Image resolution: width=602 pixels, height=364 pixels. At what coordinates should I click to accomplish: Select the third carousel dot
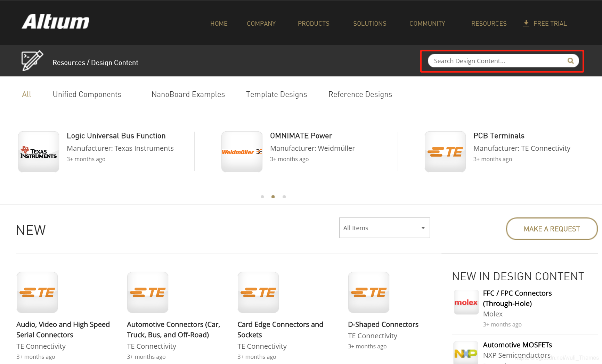click(284, 197)
